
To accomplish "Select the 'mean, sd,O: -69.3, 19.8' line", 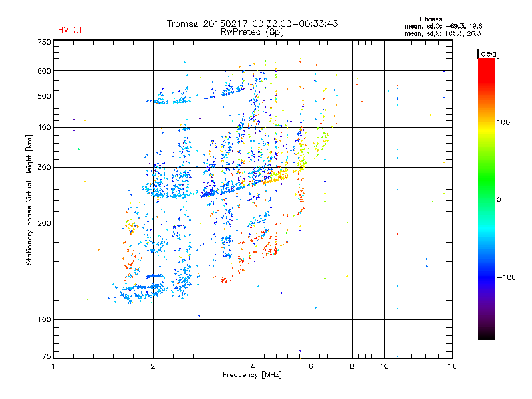I will click(x=443, y=26).
